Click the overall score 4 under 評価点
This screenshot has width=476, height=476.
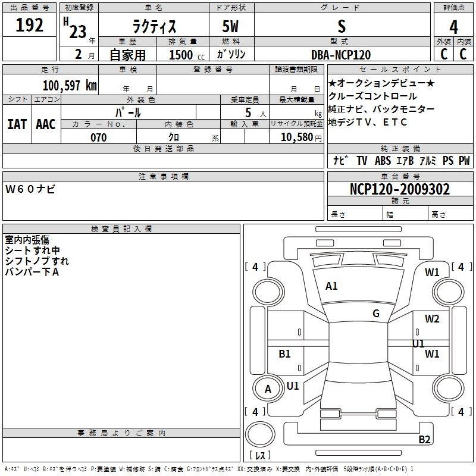[453, 27]
